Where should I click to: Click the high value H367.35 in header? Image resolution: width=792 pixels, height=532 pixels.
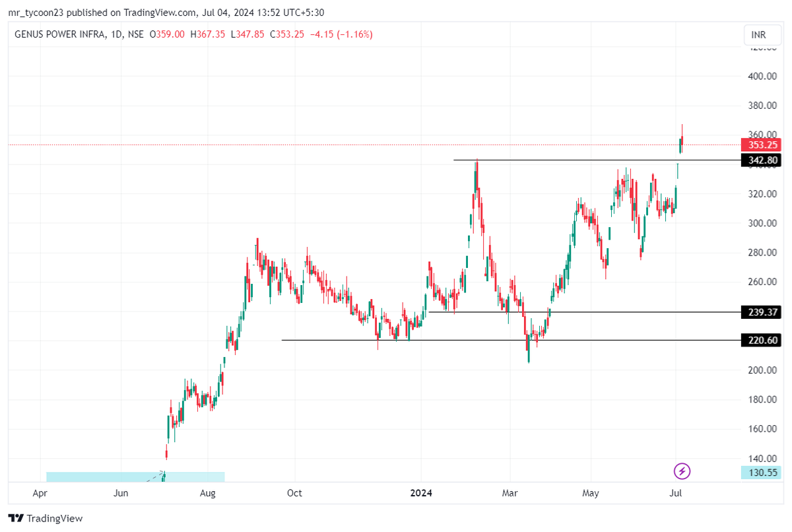(x=207, y=34)
